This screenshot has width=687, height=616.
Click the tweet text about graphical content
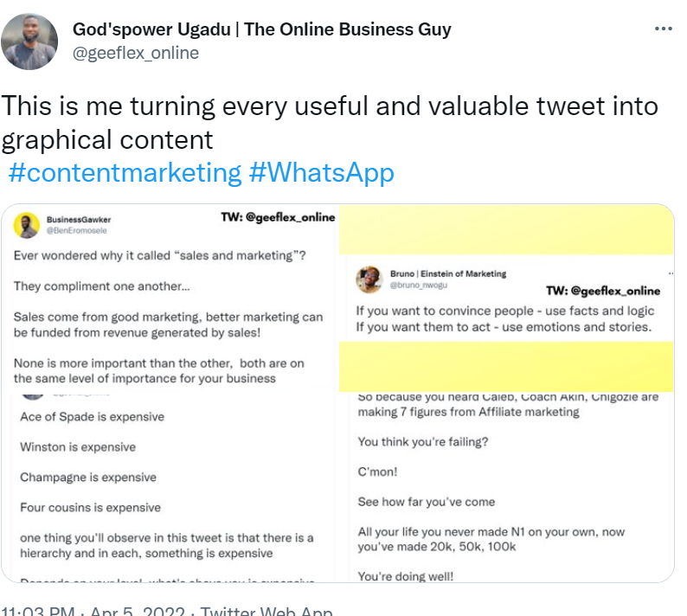click(x=329, y=122)
